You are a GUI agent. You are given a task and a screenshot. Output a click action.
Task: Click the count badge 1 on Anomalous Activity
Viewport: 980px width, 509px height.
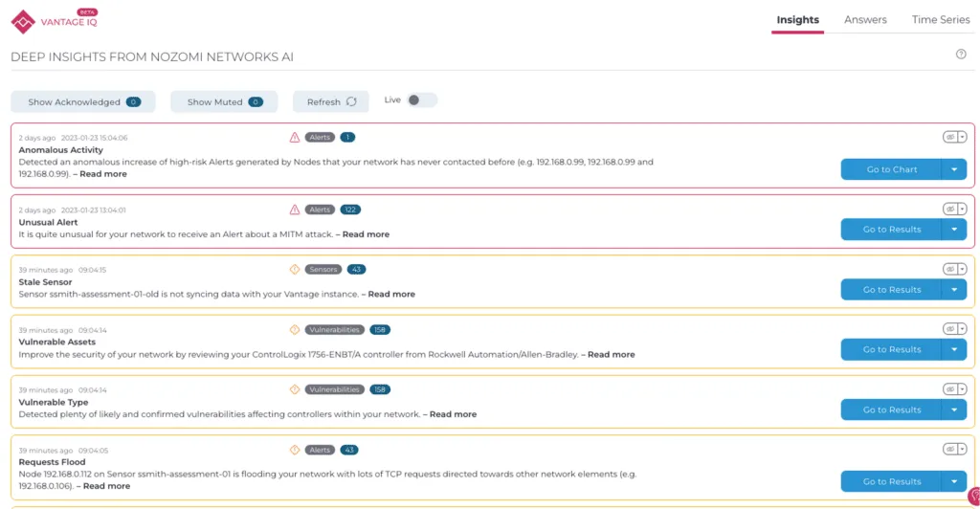click(347, 138)
